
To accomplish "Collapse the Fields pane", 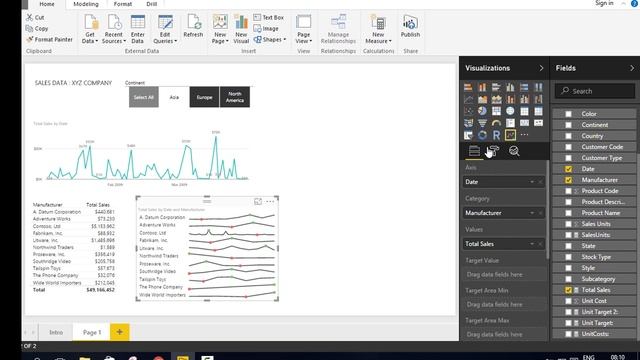I will 632,68.
